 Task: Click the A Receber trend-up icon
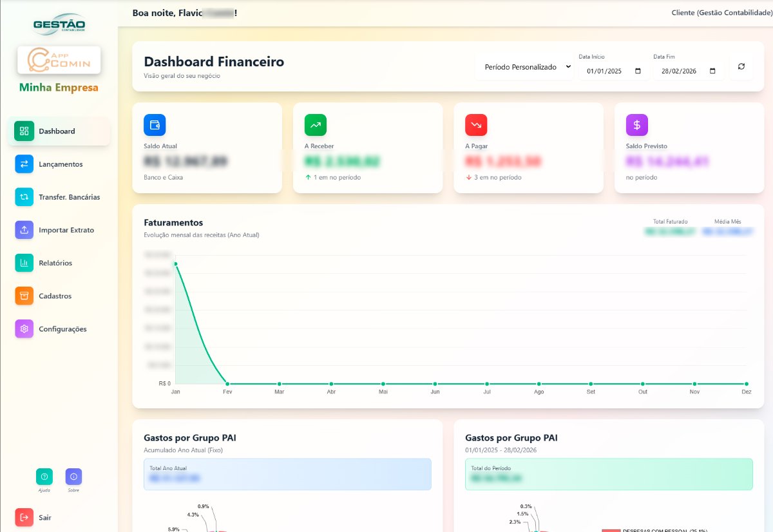316,125
